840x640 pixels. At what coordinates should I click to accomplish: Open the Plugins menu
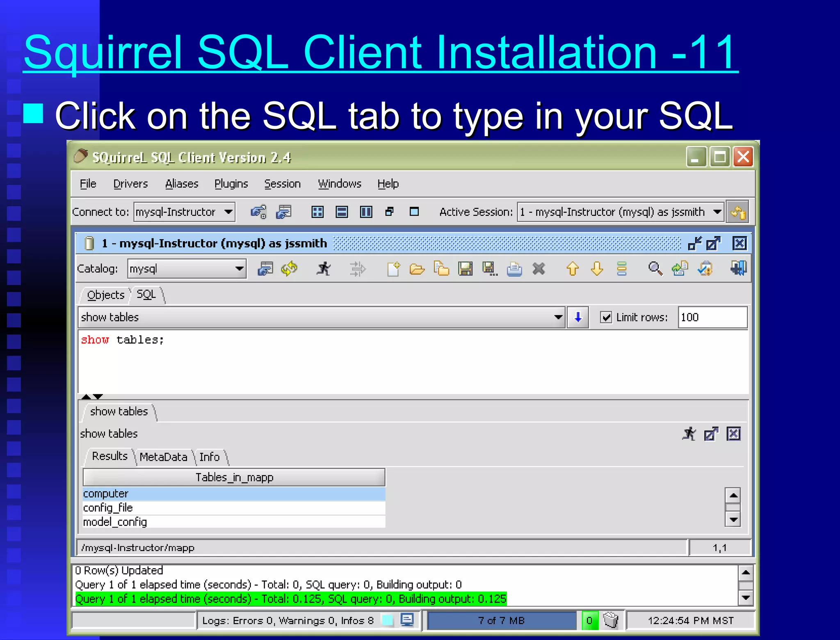coord(231,184)
